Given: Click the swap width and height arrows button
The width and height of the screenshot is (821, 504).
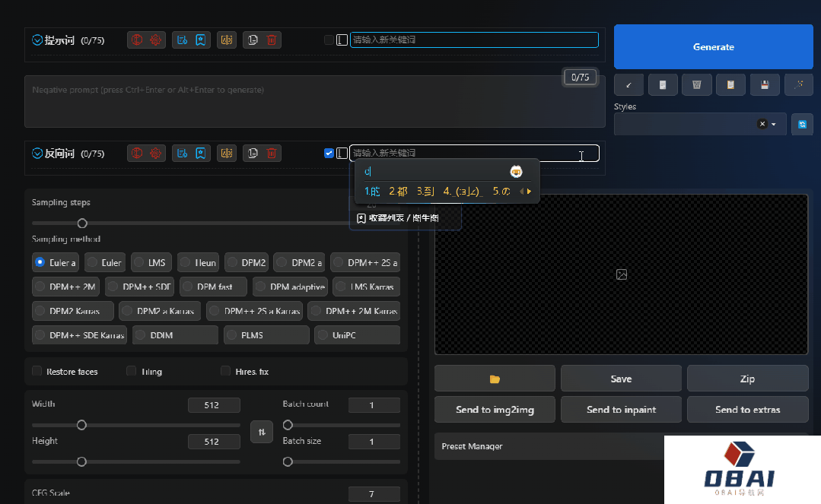Looking at the screenshot, I should point(261,432).
